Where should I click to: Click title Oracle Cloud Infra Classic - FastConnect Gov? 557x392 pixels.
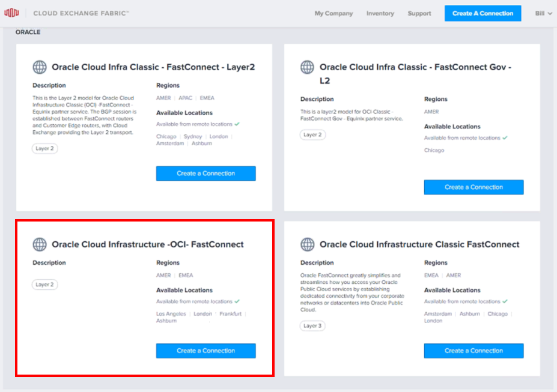415,74
